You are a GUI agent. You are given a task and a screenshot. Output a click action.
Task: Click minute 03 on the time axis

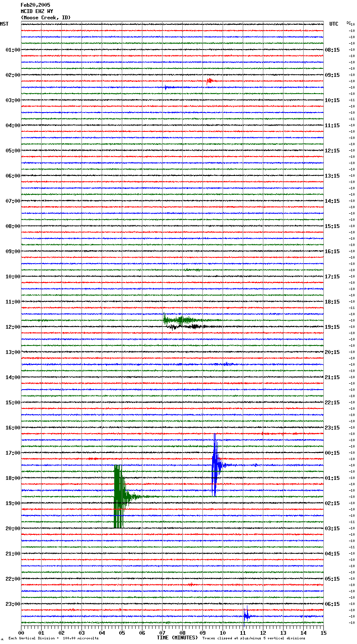click(x=82, y=633)
